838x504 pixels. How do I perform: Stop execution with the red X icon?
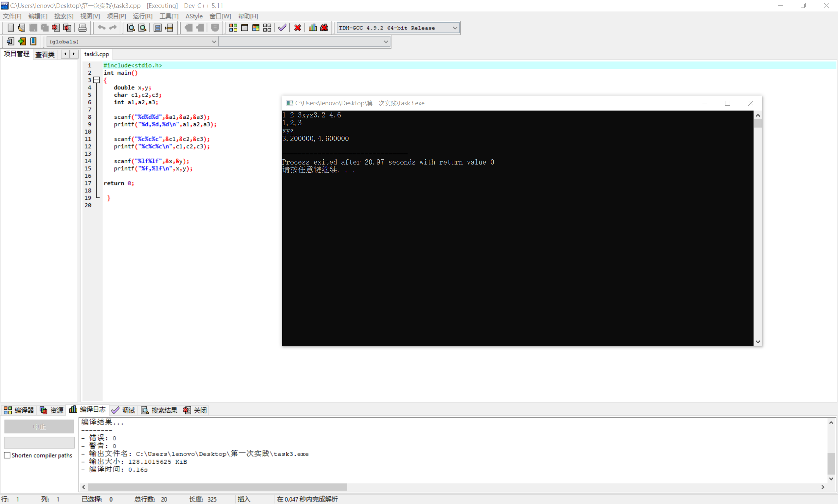297,28
